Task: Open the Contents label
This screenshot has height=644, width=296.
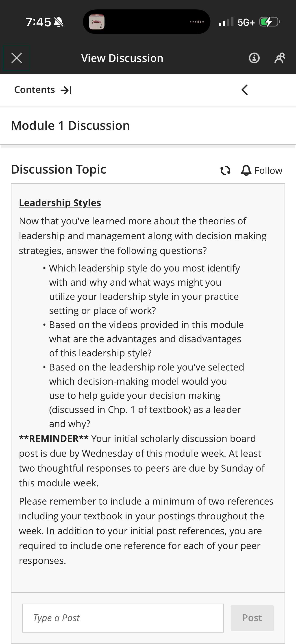Action: pos(35,90)
